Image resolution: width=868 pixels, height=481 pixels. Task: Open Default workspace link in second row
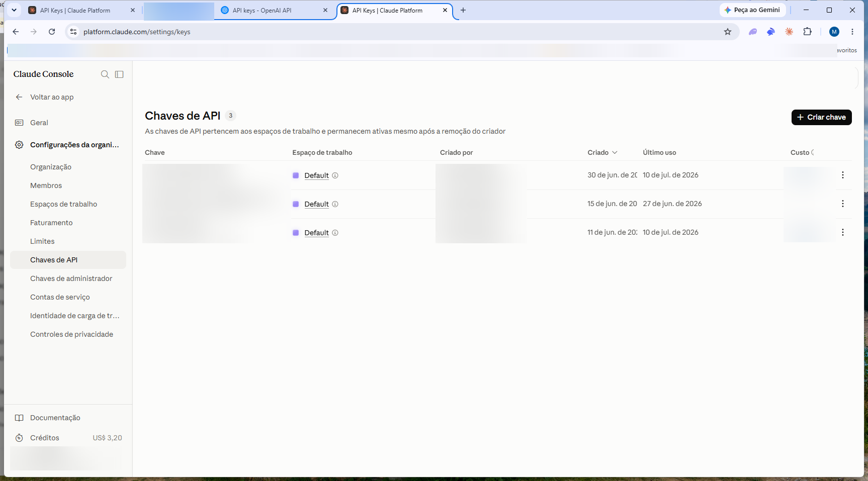click(316, 204)
